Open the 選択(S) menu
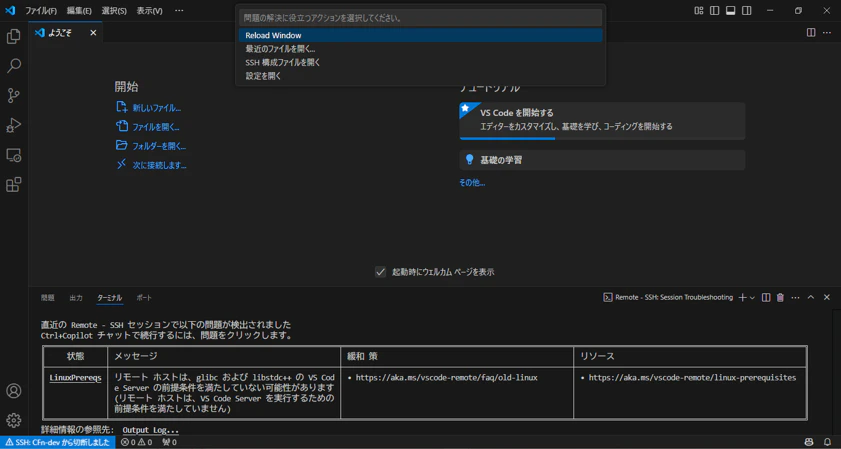 [114, 11]
